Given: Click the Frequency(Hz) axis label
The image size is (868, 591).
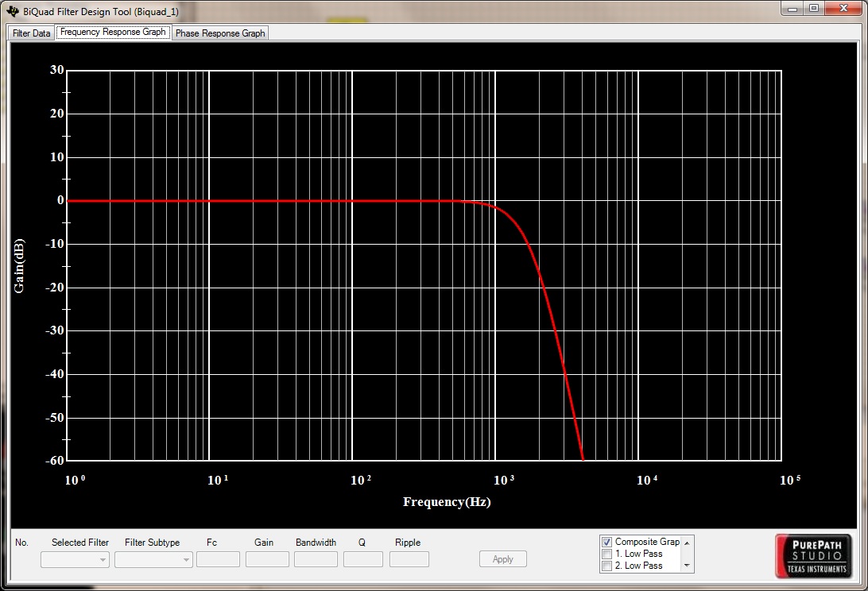Looking at the screenshot, I should click(447, 502).
